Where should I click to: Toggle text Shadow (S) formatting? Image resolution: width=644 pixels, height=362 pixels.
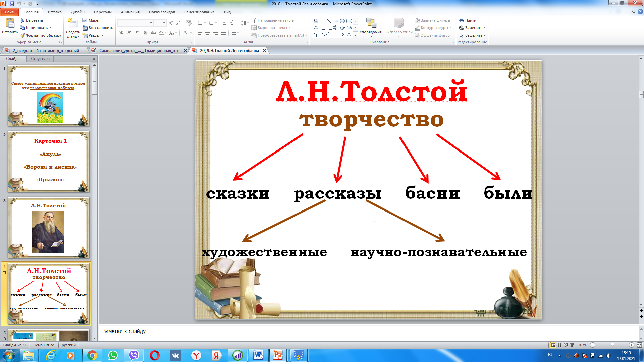tap(145, 33)
